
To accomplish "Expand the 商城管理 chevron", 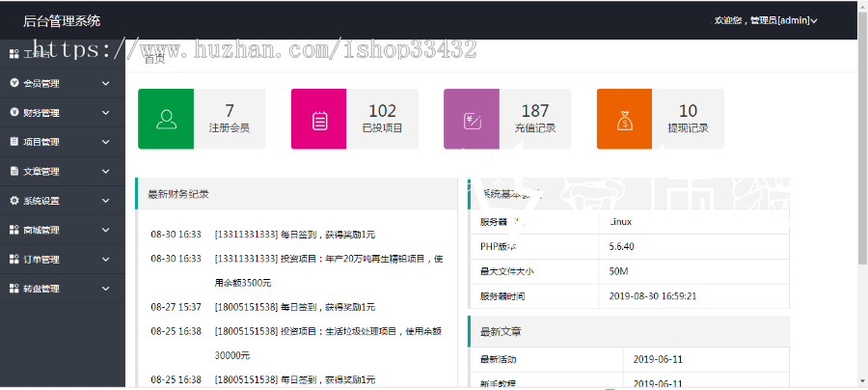I will tap(106, 230).
